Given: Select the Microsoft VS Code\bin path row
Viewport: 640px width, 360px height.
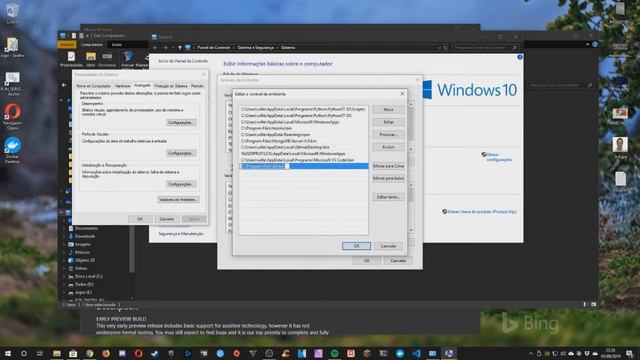Looking at the screenshot, I should (303, 160).
